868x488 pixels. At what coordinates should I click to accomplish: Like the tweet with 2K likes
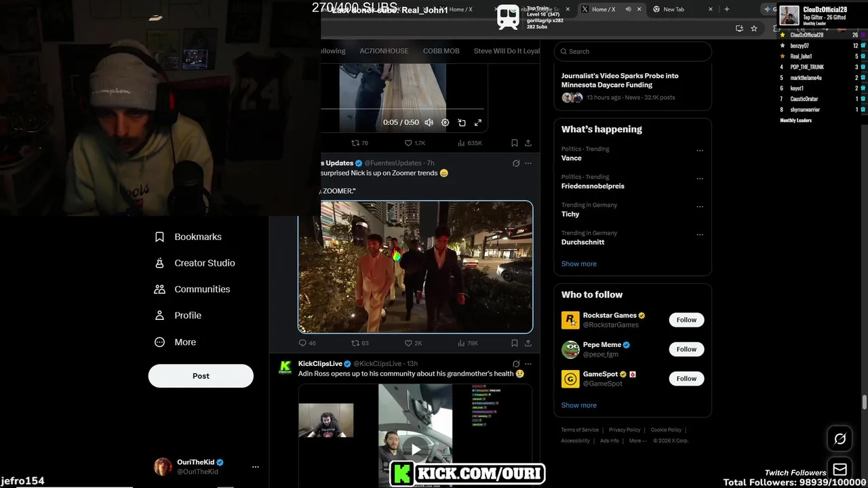click(413, 343)
